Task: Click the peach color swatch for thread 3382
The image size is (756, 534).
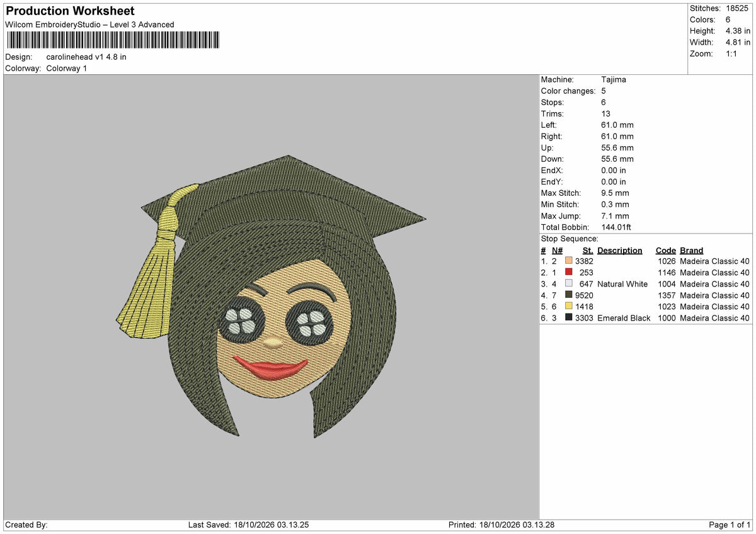Action: click(569, 261)
